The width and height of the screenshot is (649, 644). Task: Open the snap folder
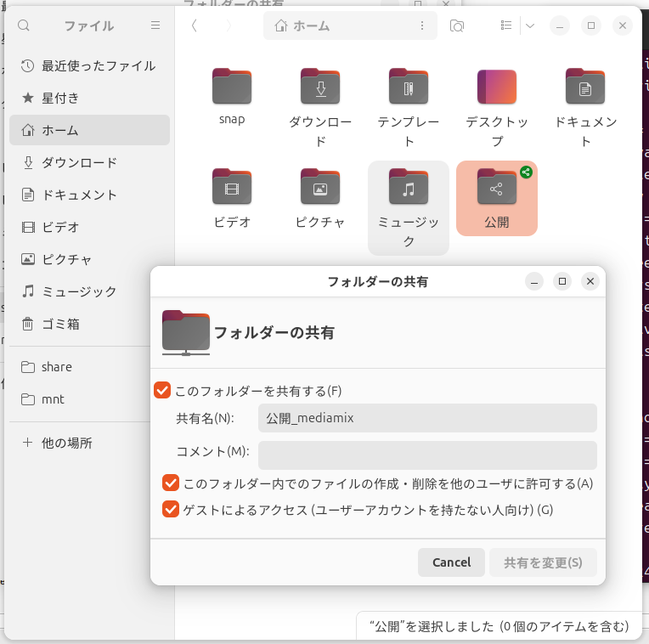pyautogui.click(x=232, y=87)
